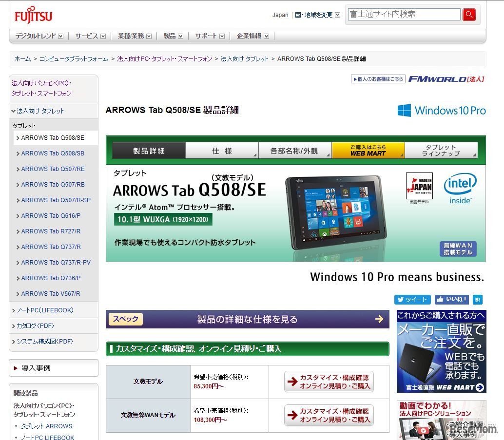This screenshot has height=440, width=504.
Task: Click the 個人のお客様はこちら link
Action: click(x=378, y=79)
